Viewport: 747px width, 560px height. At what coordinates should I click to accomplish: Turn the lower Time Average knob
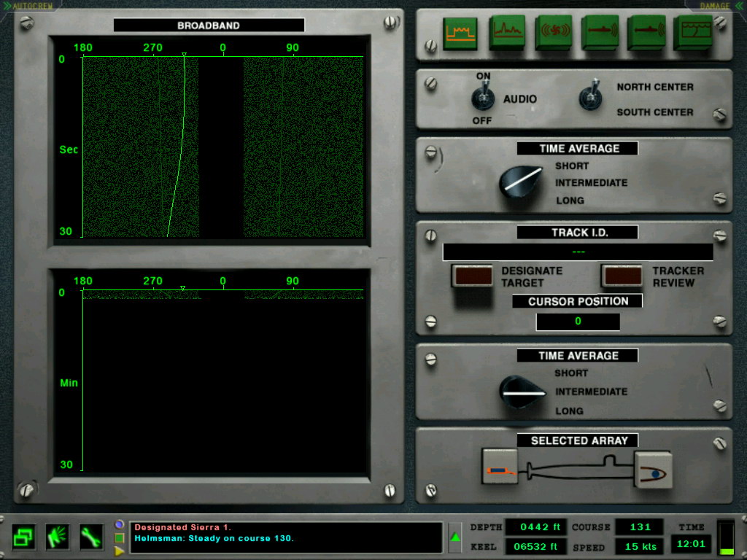[x=521, y=392]
